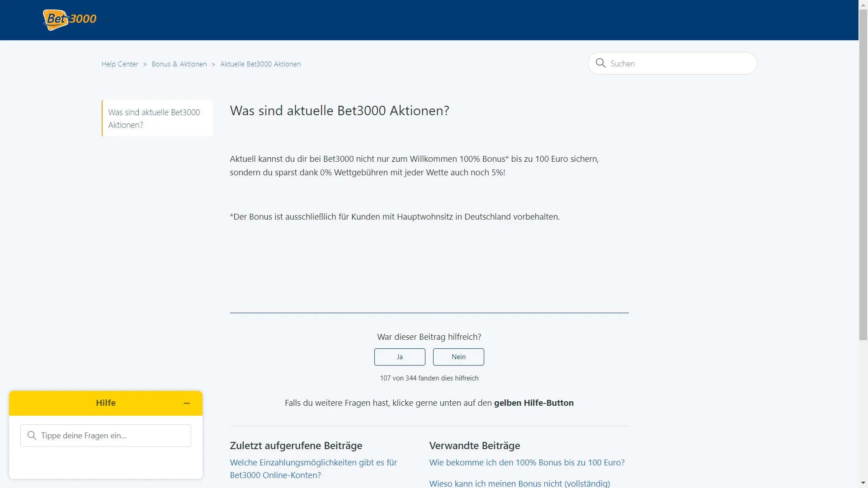This screenshot has height=488, width=868.
Task: Vote Nein for unhelpful article
Action: click(x=458, y=357)
